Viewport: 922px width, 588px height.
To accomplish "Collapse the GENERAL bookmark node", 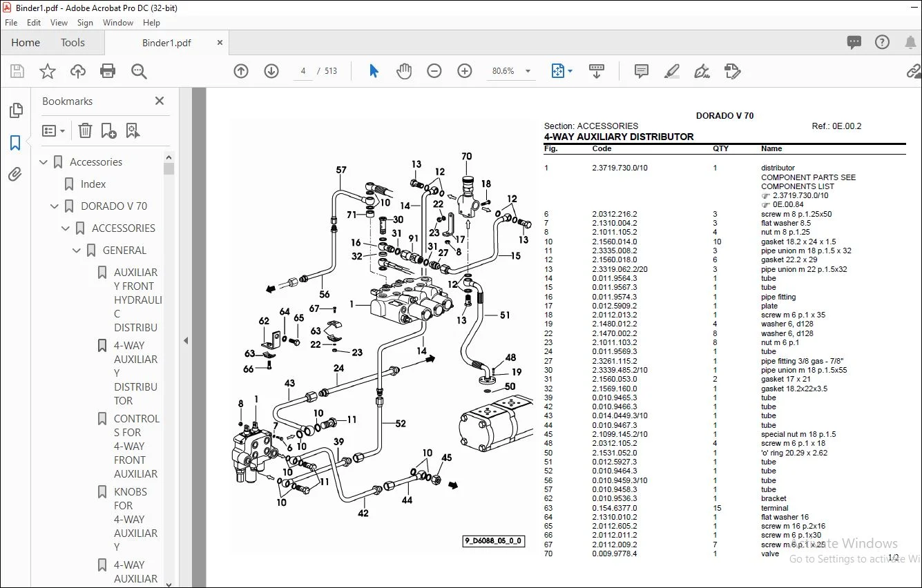I will 77,251.
